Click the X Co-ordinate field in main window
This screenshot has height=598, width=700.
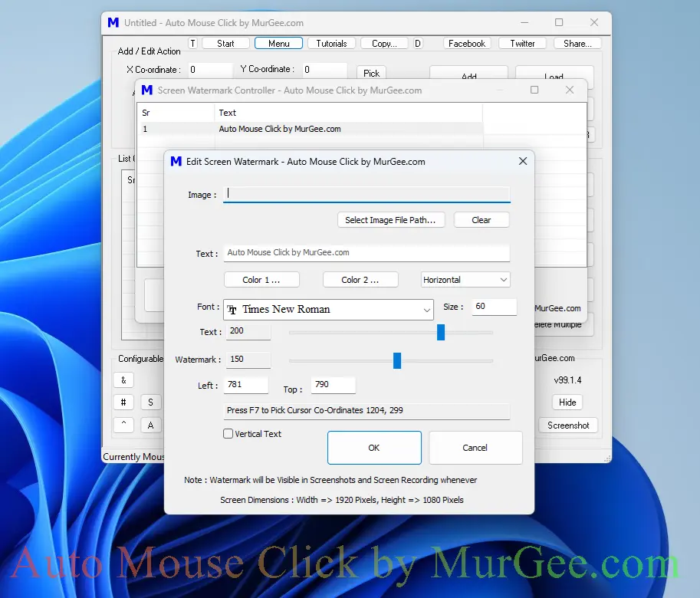click(210, 70)
